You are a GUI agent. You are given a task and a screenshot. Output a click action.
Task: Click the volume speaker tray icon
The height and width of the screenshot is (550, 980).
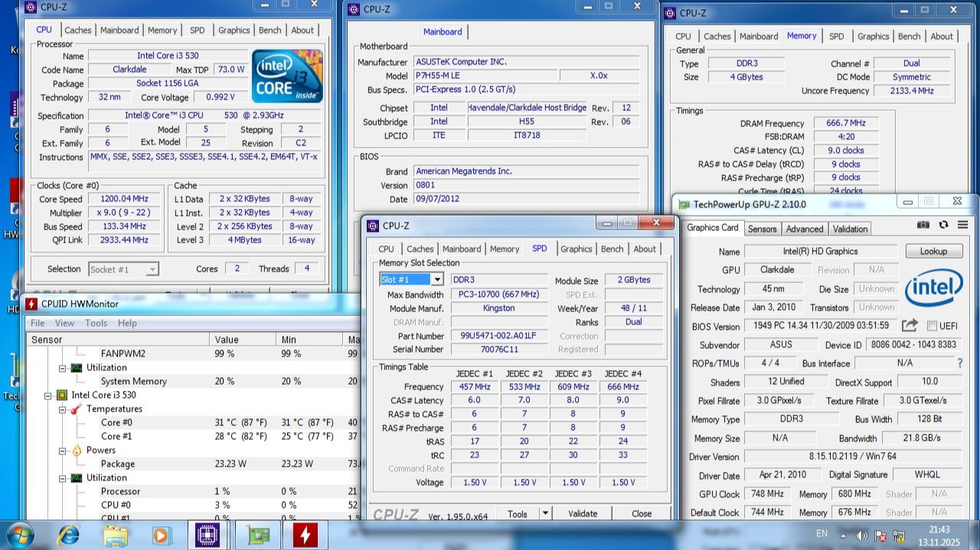[861, 535]
